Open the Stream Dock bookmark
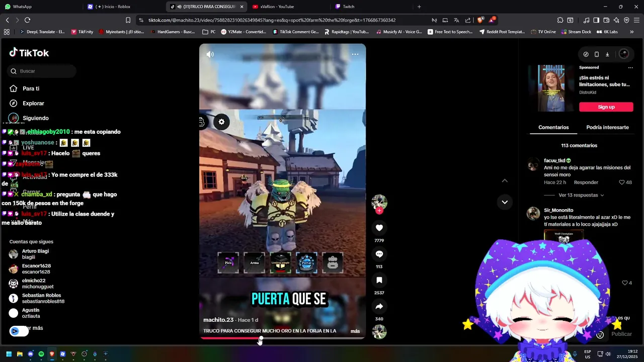644x362 pixels. click(576, 32)
